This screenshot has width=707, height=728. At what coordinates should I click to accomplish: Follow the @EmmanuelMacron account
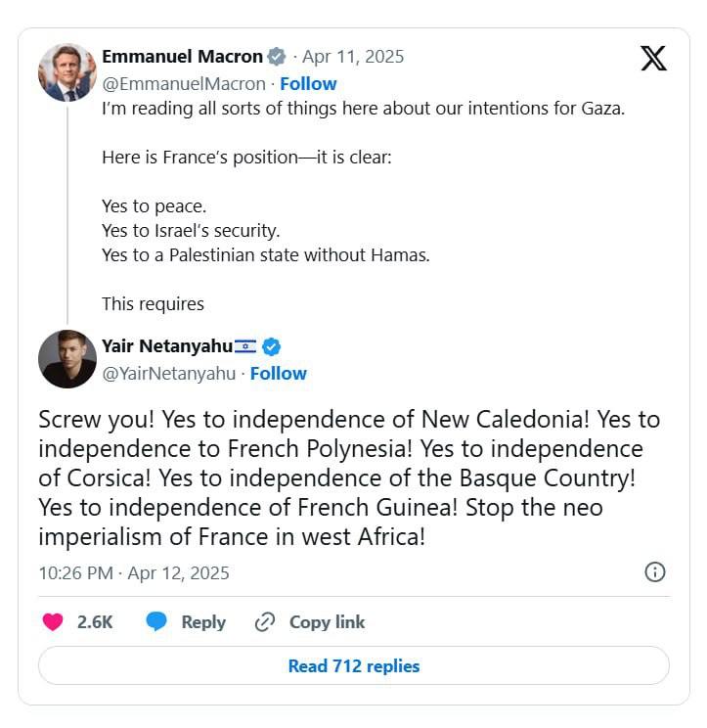coord(308,83)
